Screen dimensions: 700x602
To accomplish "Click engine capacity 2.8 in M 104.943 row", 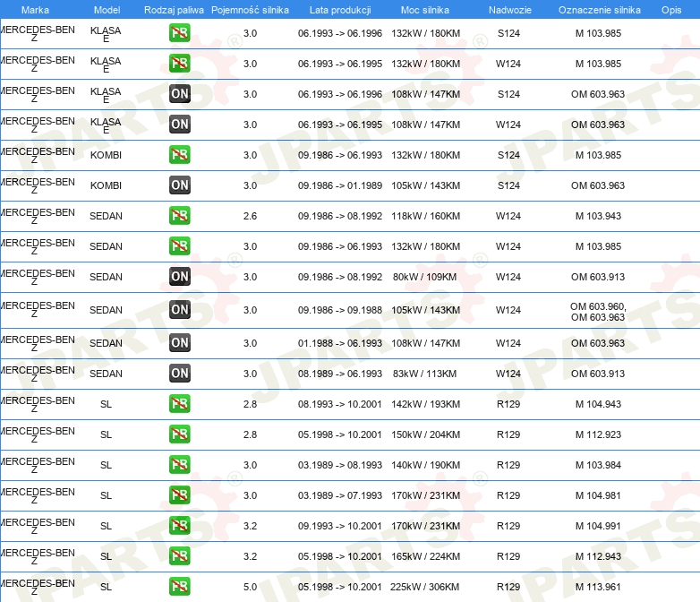I will (x=250, y=404).
